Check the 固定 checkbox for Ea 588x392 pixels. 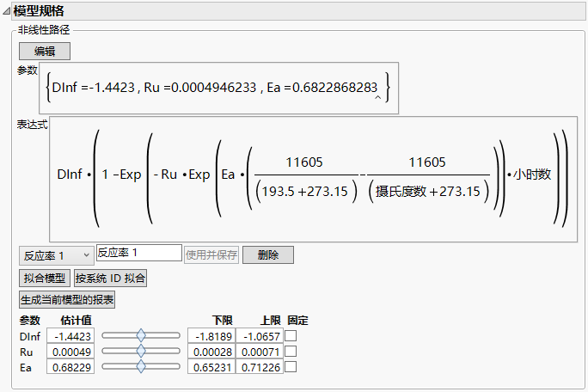(291, 367)
